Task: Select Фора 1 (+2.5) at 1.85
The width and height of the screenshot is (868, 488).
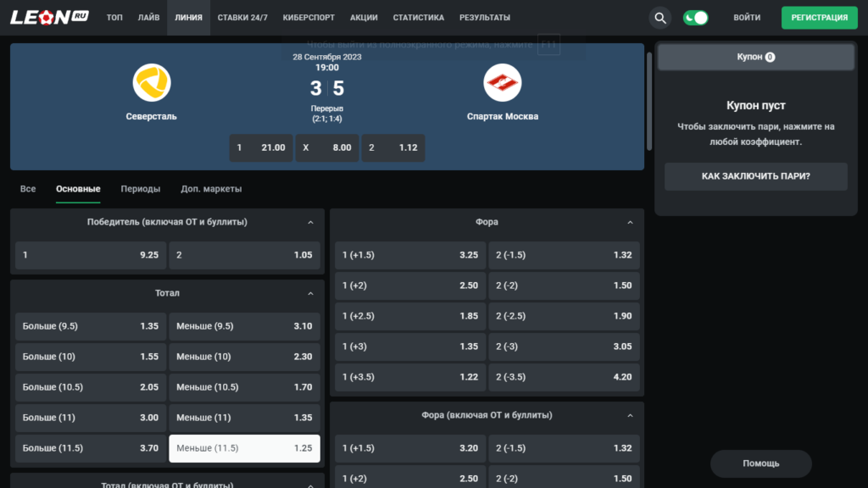Action: click(x=410, y=316)
